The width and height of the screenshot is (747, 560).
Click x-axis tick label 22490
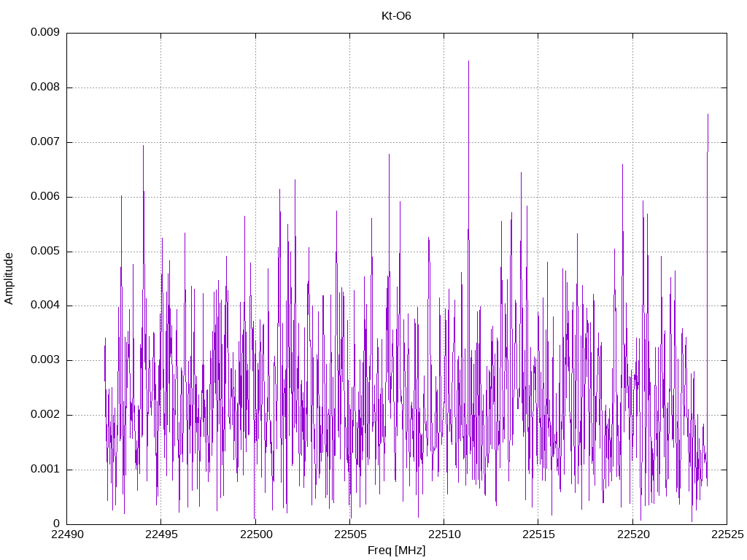(x=67, y=534)
